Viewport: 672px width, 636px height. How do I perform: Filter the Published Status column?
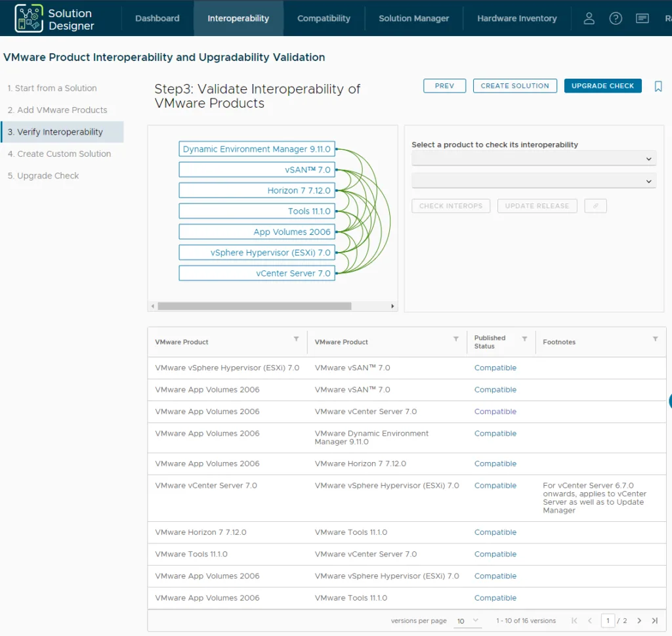click(524, 339)
